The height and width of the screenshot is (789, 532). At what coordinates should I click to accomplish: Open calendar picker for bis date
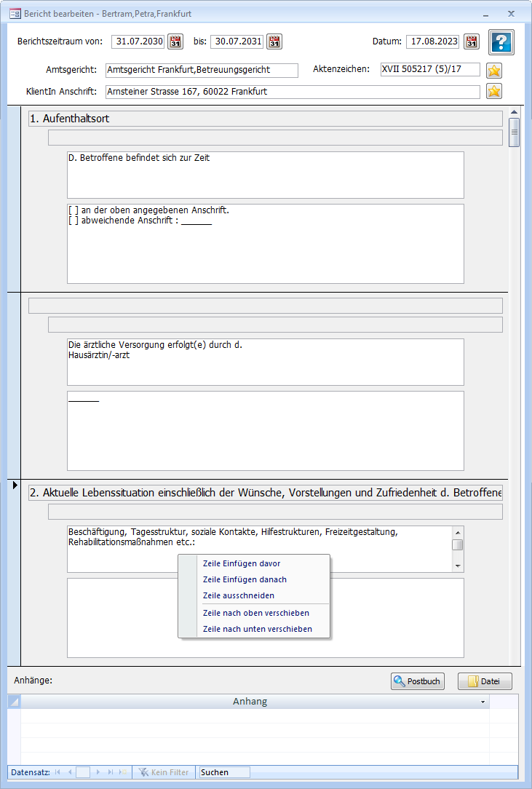tap(274, 41)
